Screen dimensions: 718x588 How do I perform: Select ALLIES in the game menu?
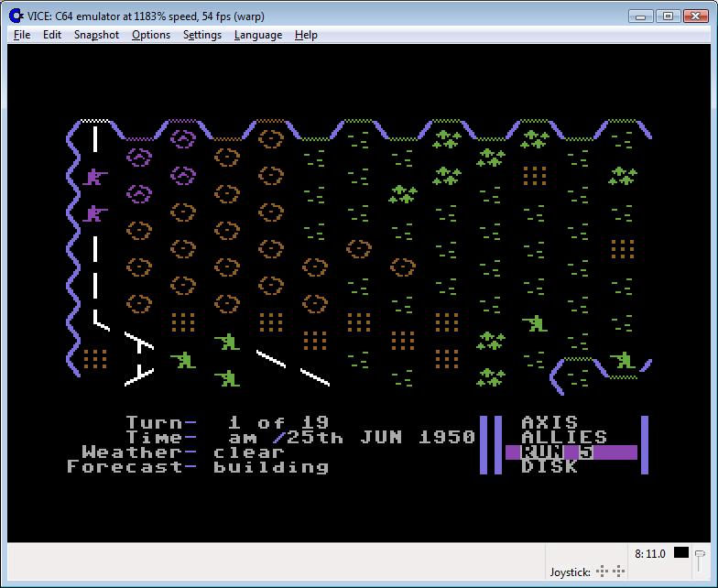(x=564, y=437)
